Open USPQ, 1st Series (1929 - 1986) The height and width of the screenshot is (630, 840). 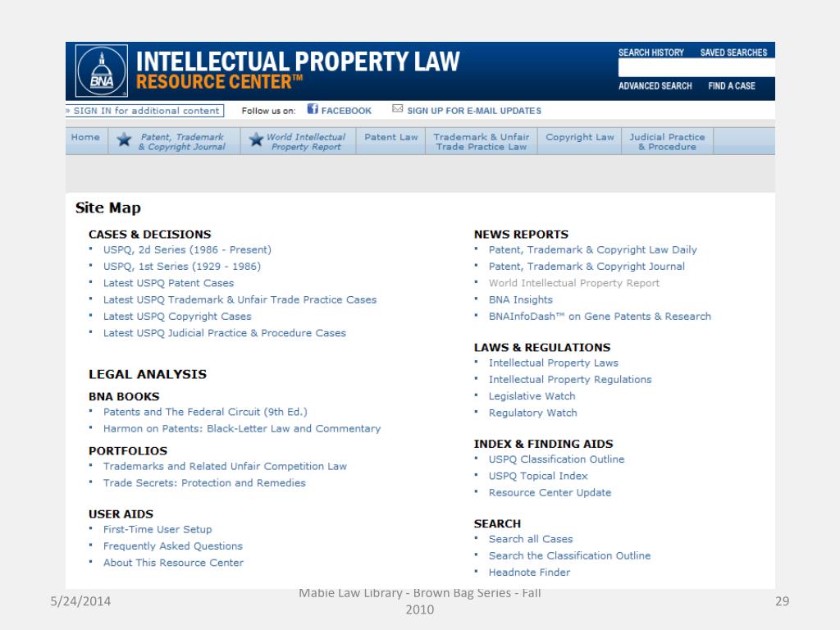[181, 267]
